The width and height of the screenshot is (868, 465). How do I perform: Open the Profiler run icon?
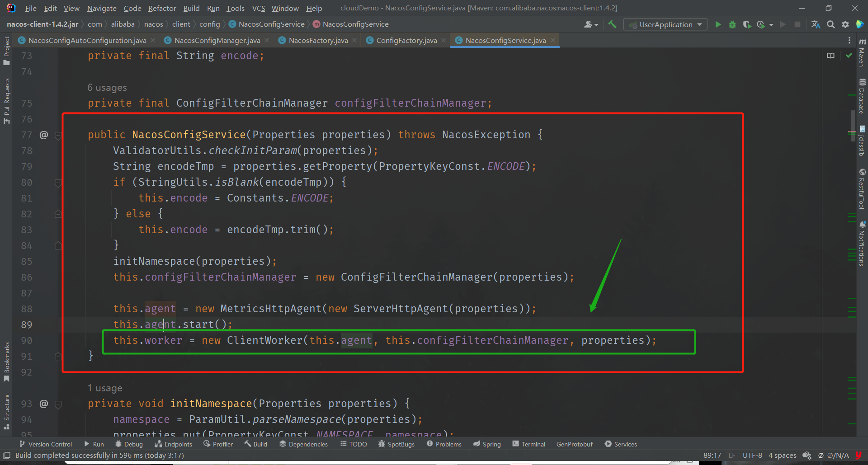pyautogui.click(x=761, y=24)
